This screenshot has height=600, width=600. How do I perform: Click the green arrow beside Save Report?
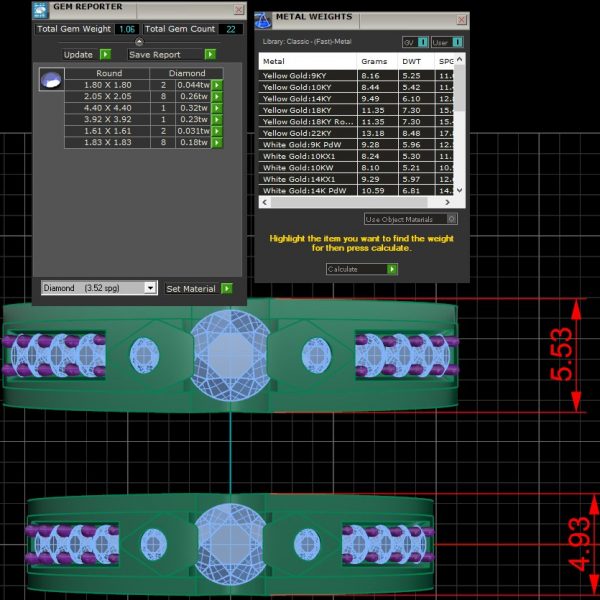210,54
